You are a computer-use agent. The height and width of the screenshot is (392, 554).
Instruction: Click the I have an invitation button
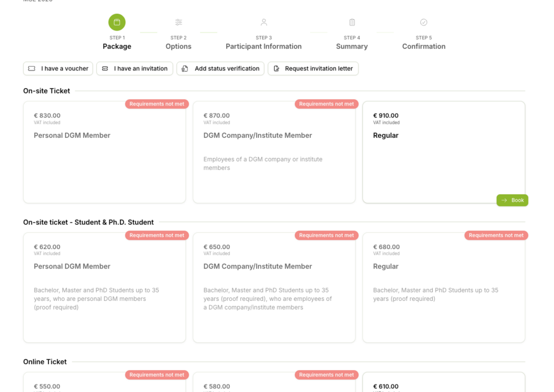134,69
